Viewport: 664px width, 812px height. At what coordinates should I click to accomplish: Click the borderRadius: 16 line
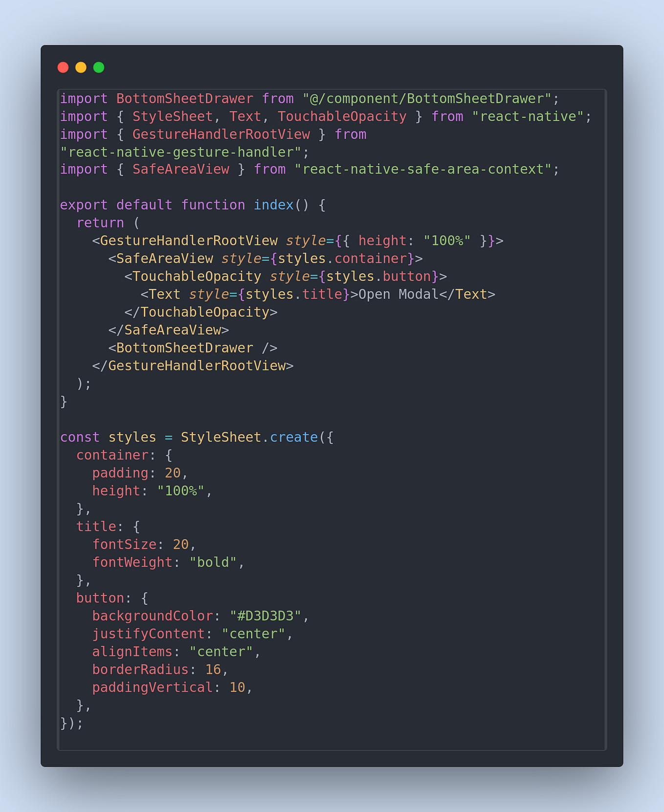tap(156, 670)
